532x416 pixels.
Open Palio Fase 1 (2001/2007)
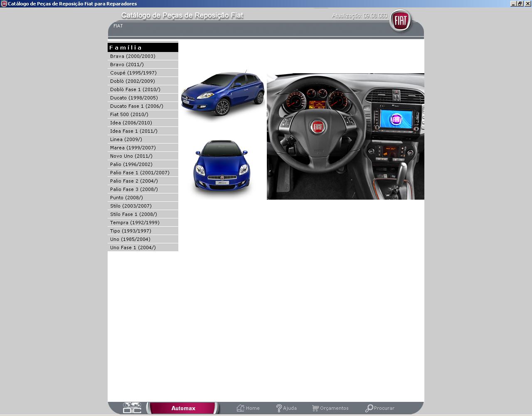coord(143,173)
